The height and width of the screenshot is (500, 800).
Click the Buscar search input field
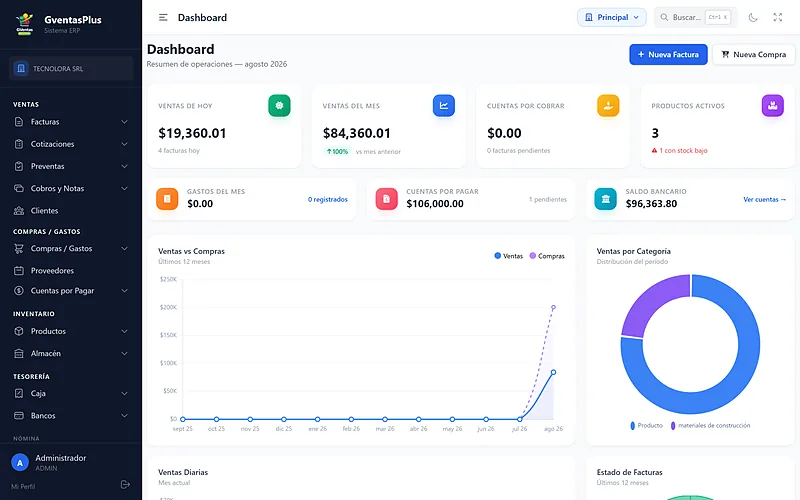(x=695, y=17)
